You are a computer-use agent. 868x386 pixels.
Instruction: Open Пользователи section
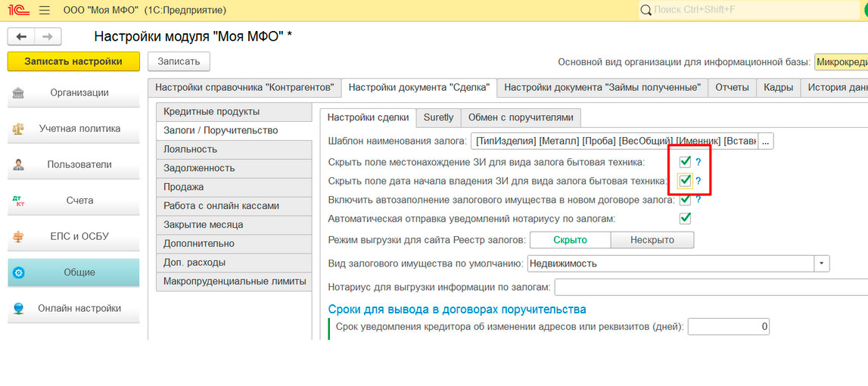73,165
